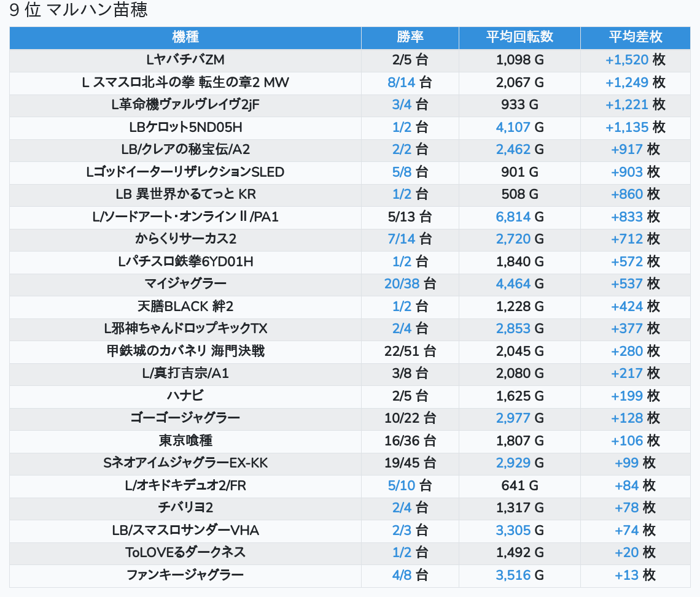
Task: Click average difference +1,221 枚 value
Action: point(636,104)
